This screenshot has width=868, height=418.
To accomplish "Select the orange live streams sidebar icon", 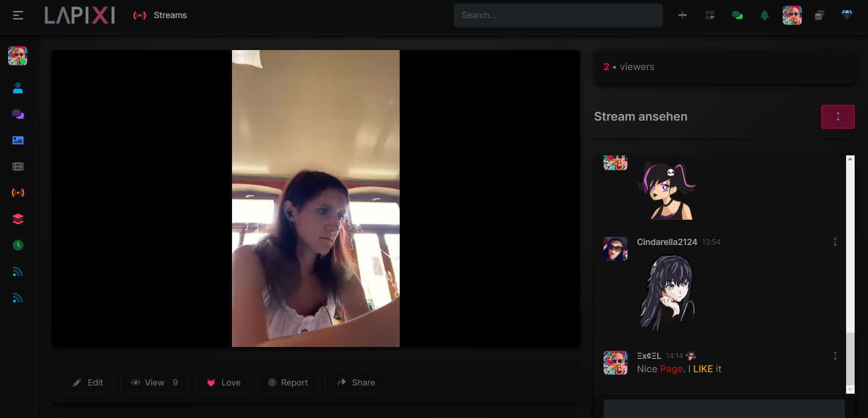I will pos(18,193).
